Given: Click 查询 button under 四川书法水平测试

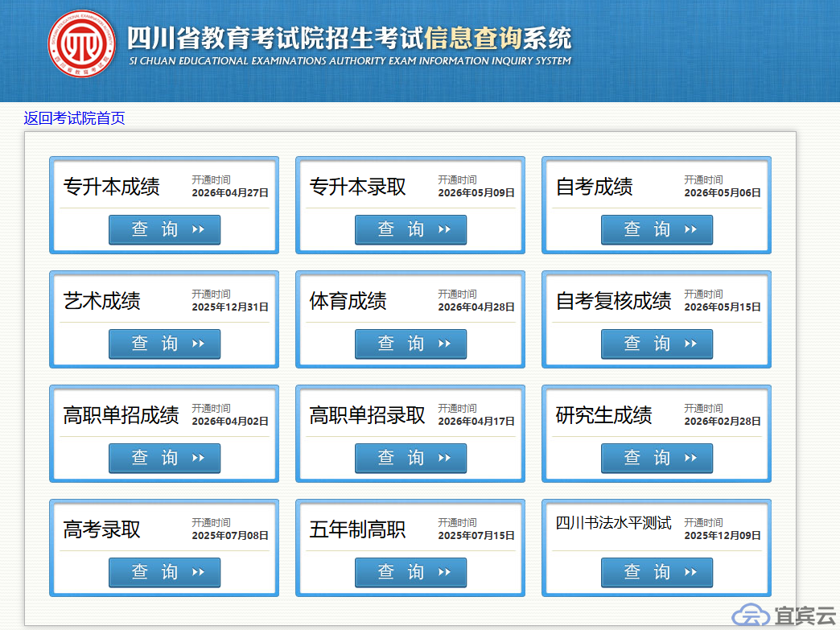Looking at the screenshot, I should 657,572.
